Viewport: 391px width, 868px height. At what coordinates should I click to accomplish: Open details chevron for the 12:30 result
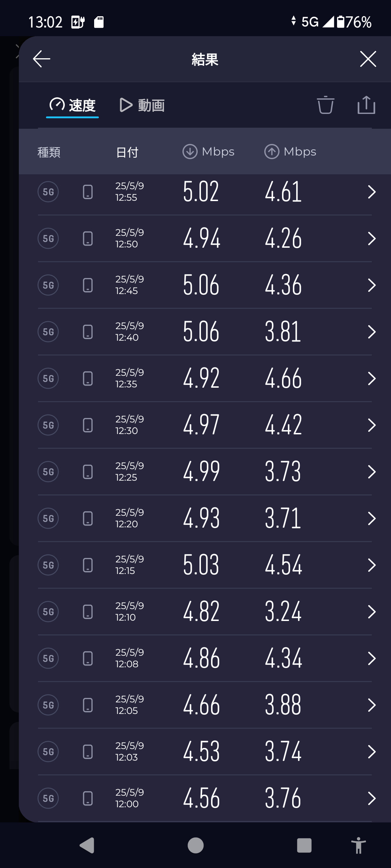371,425
